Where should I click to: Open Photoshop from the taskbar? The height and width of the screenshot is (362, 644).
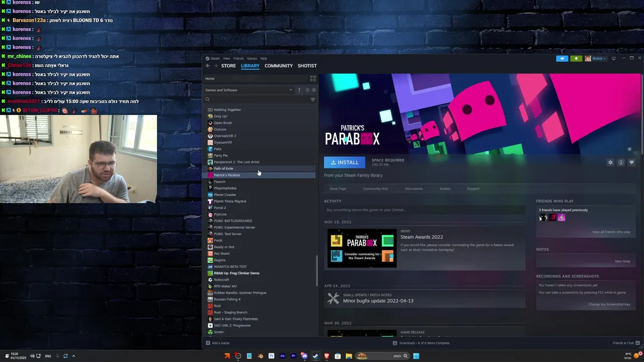pyautogui.click(x=271, y=356)
